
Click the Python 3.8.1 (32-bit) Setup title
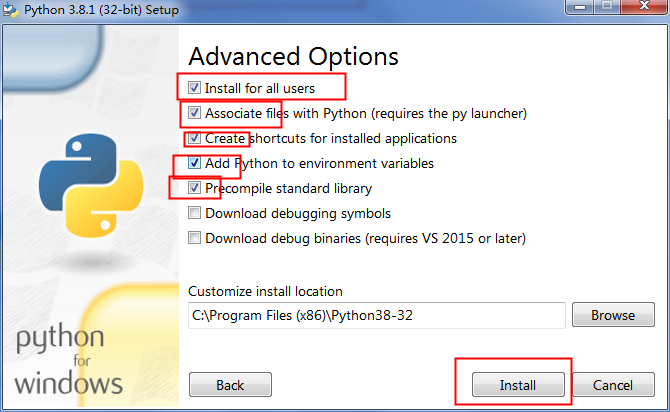[101, 9]
